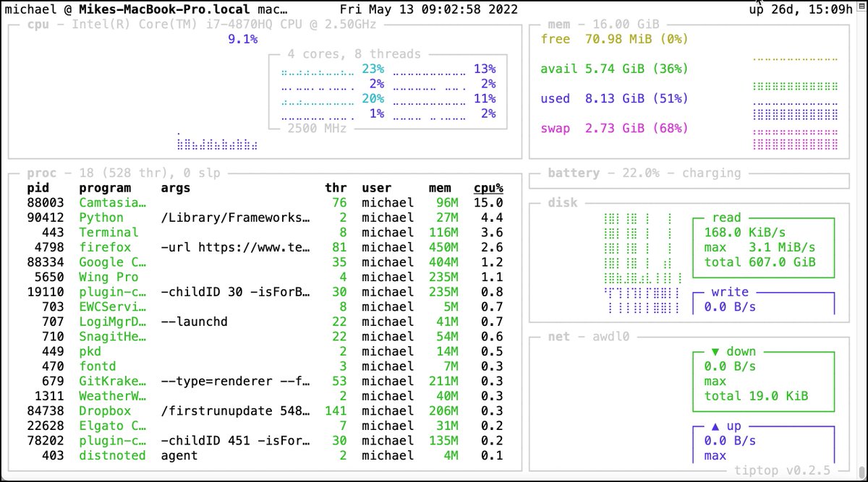Click the avail 5.74 GiB memory line

[x=614, y=69]
